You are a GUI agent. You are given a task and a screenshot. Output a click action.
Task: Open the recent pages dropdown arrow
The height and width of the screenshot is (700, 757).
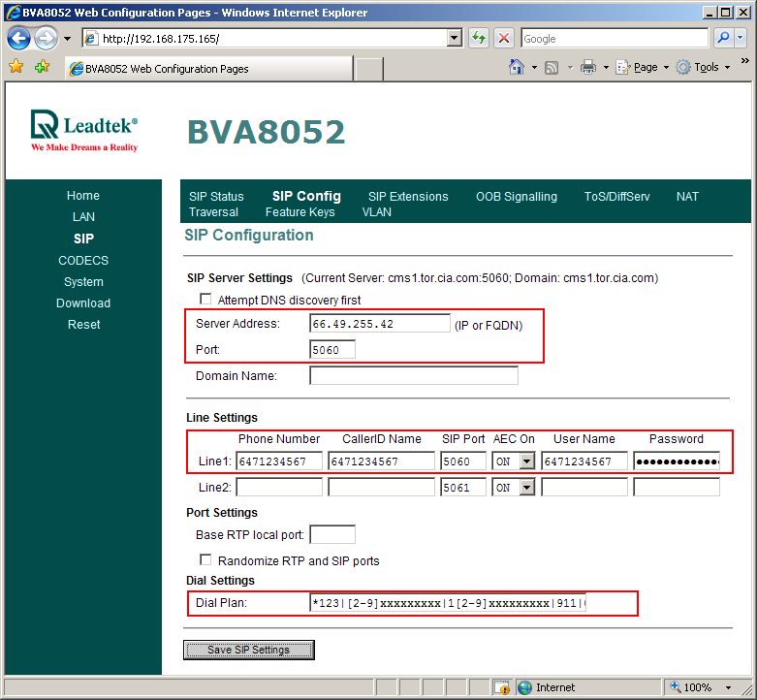coord(67,39)
